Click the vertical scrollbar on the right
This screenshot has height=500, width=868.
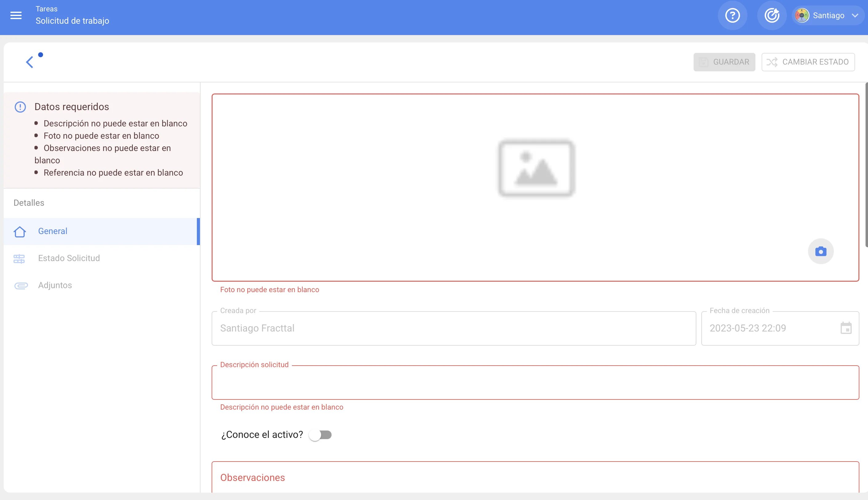[866, 165]
